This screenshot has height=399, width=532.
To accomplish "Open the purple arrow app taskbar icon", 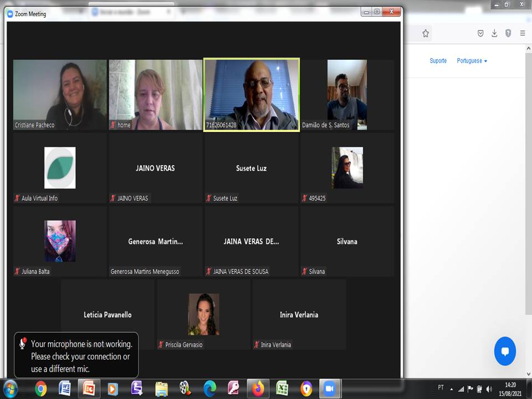I will [x=137, y=389].
